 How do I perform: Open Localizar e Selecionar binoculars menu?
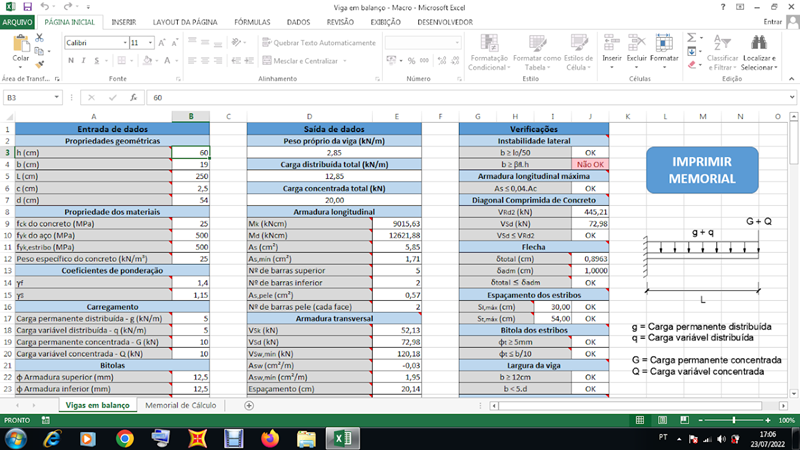tap(759, 53)
